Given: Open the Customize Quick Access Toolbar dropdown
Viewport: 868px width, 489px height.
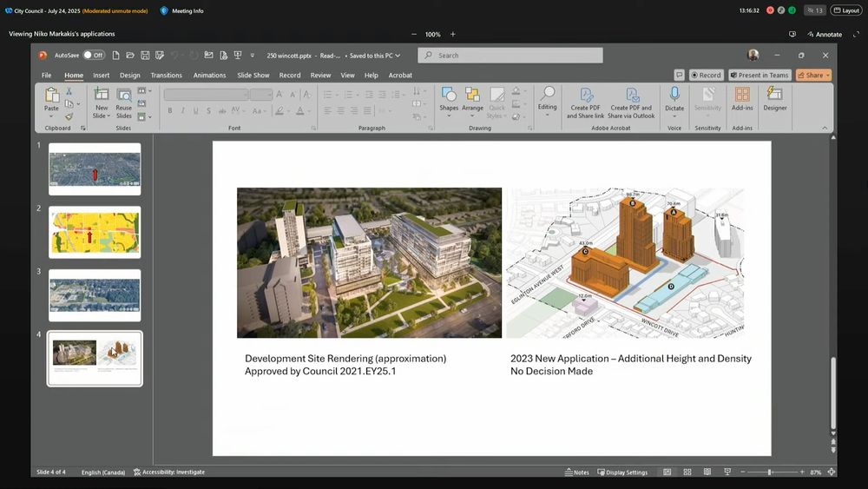Looking at the screenshot, I should point(253,56).
